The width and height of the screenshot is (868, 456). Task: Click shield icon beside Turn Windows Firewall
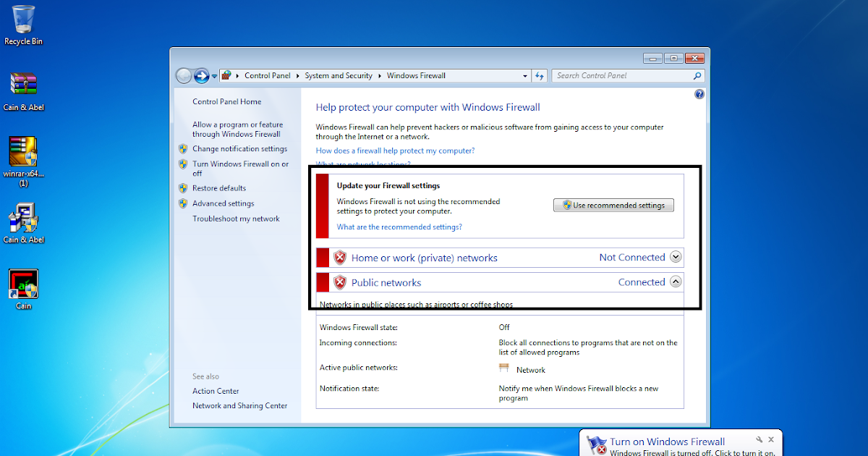pos(183,164)
